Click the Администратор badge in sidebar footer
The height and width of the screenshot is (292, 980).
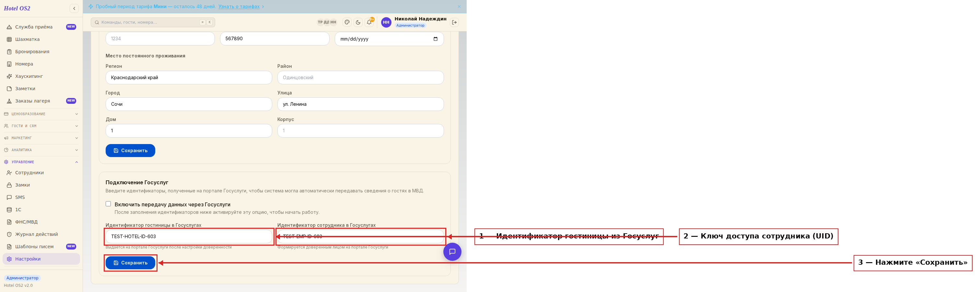coord(22,278)
